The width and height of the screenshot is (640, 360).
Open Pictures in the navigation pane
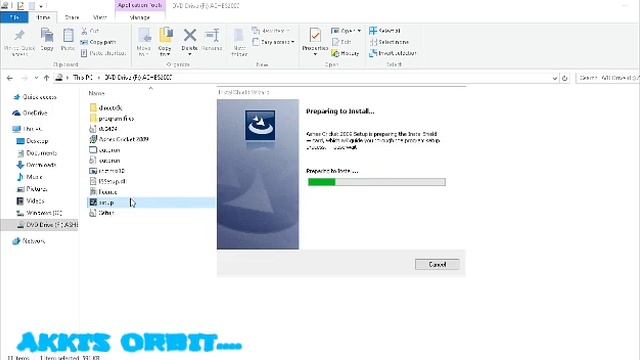click(x=32, y=189)
